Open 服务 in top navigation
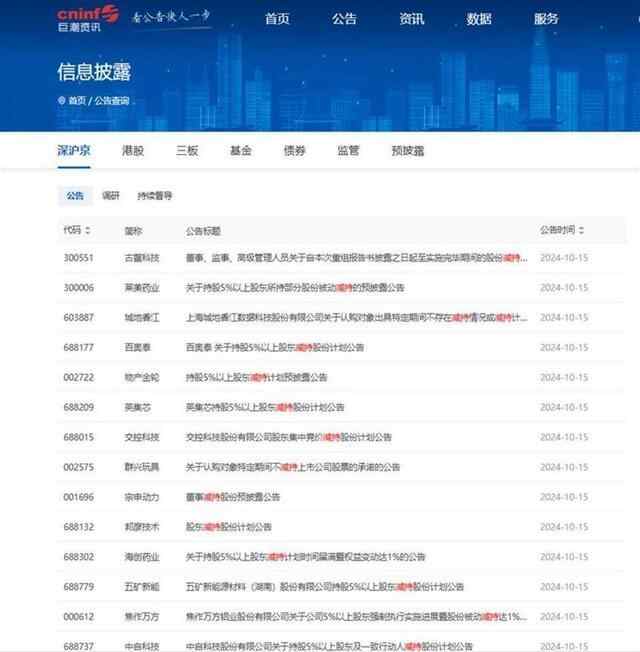The height and width of the screenshot is (652, 640). click(546, 19)
